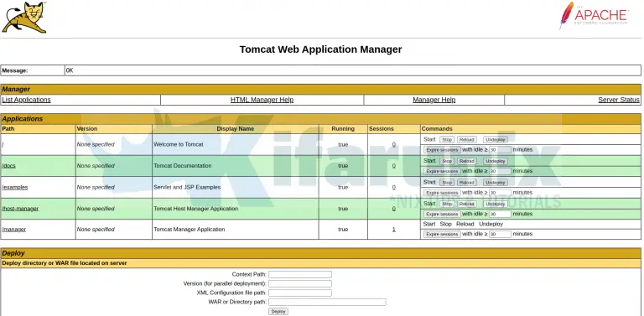Select the 'Tomcat Documentation' display name
Viewport: 644px width, 316px height.
pyautogui.click(x=182, y=166)
